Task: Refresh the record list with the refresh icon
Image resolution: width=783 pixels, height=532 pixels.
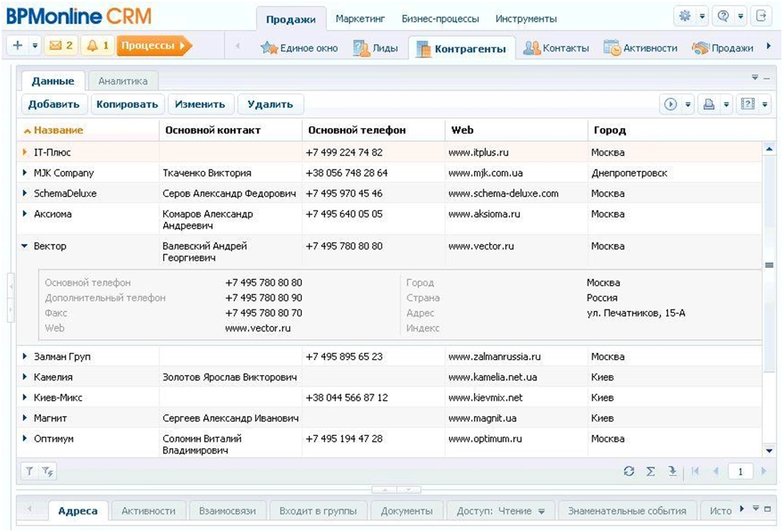Action: (x=629, y=471)
